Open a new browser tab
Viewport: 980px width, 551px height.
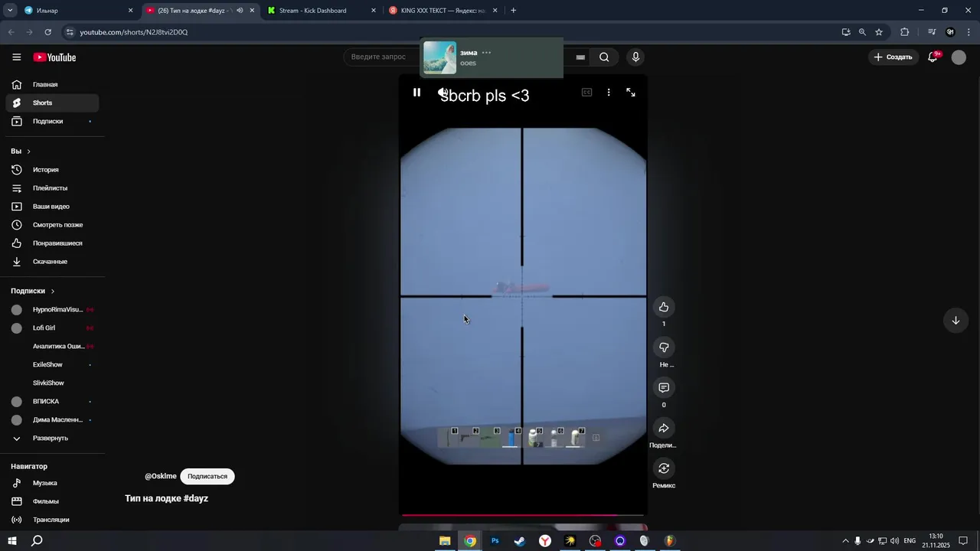click(x=513, y=11)
